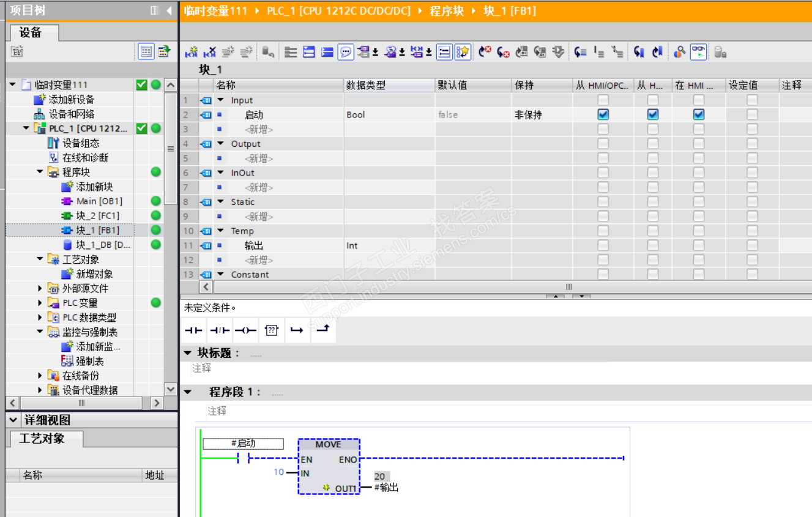Click the favorites star toolbar icon
This screenshot has width=812, height=517.
pos(463,53)
